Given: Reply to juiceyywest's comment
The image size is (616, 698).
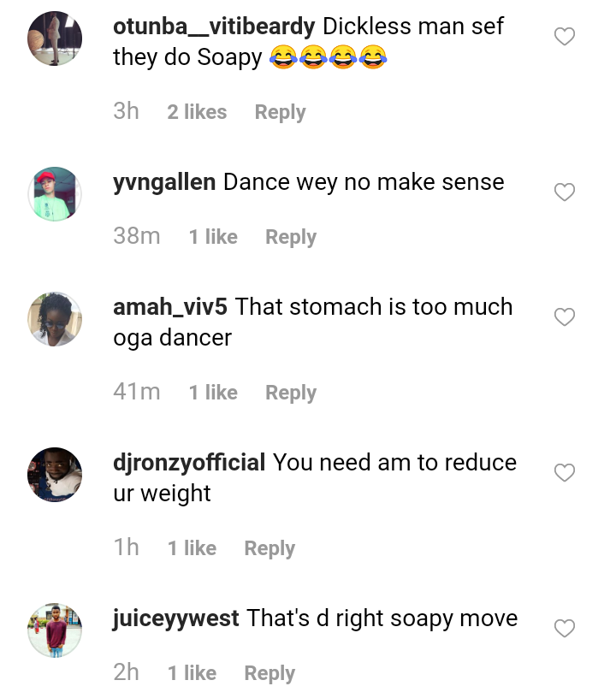Looking at the screenshot, I should 269,673.
